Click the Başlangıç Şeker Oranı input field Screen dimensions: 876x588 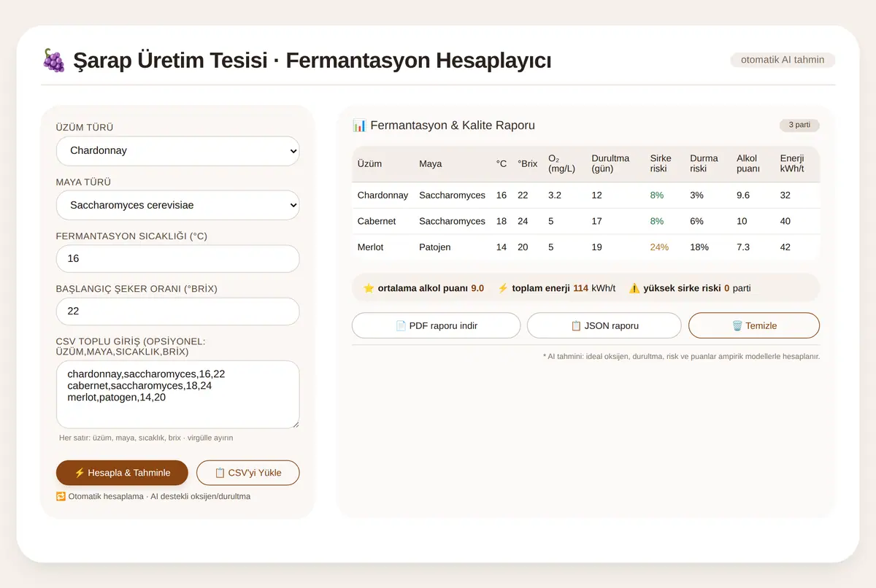coord(178,312)
